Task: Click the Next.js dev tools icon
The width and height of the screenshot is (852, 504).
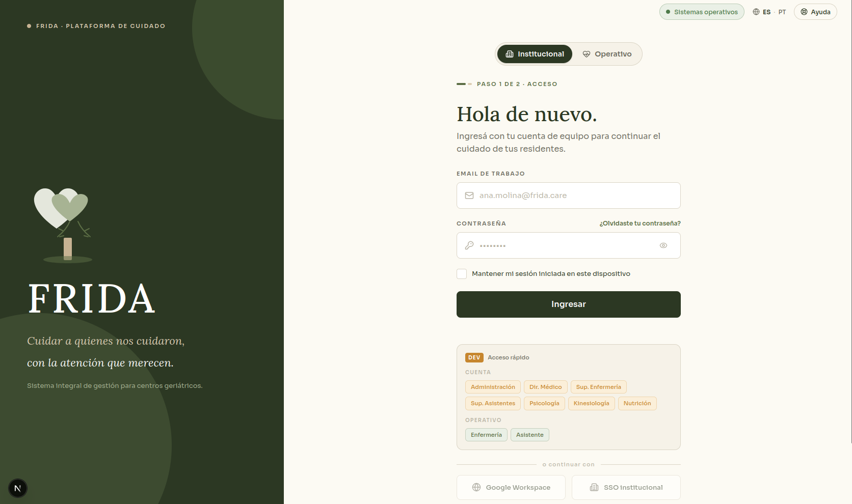Action: click(18, 488)
